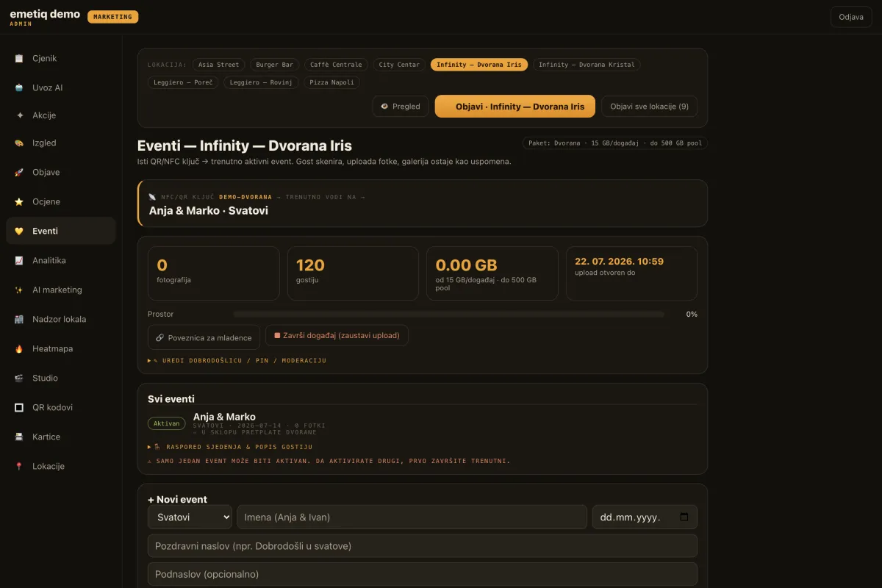Click the 120 gostiju stat card
The width and height of the screenshot is (882, 588).
pos(353,273)
